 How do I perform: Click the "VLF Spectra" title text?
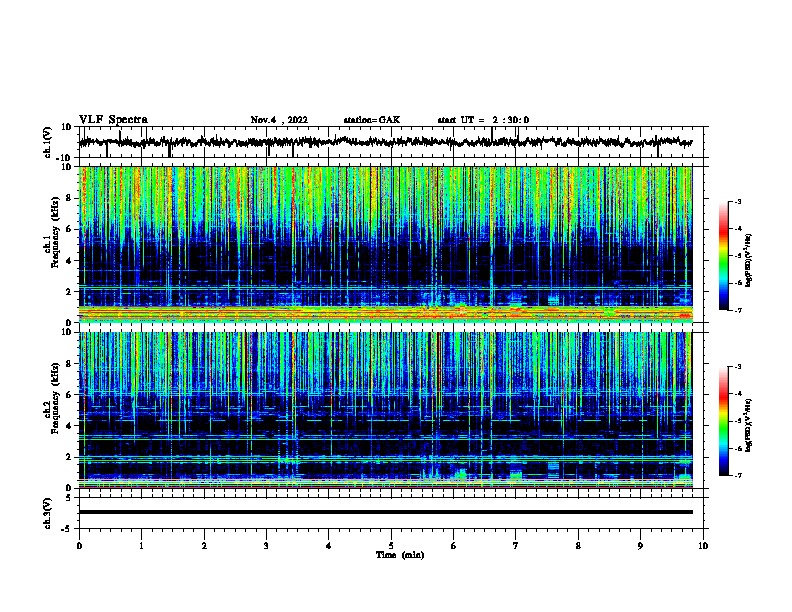[x=113, y=120]
